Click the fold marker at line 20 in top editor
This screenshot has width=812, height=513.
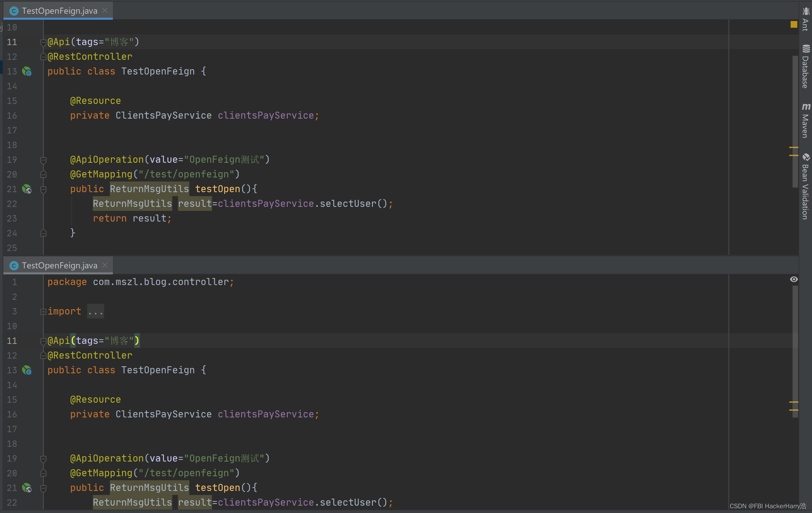pyautogui.click(x=43, y=174)
